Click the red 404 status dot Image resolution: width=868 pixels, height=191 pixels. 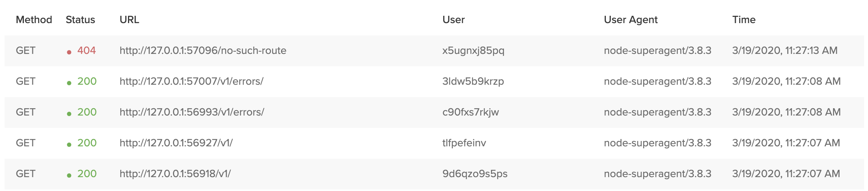69,52
